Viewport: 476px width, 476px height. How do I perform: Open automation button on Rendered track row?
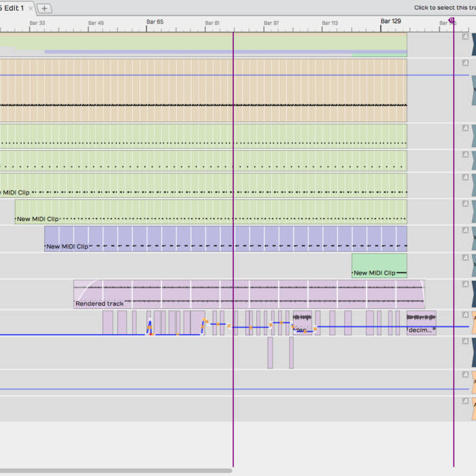466,284
